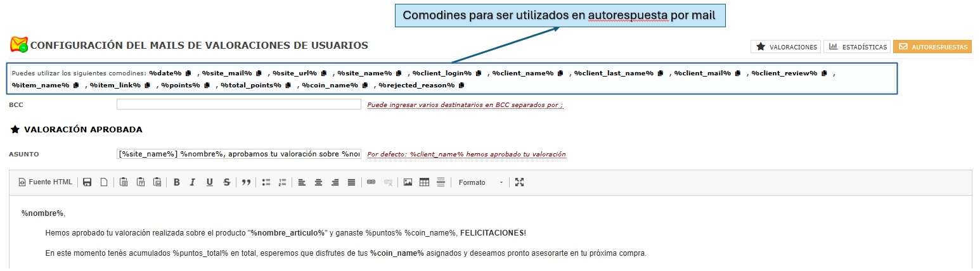Open the Valoraciones tab

[785, 47]
